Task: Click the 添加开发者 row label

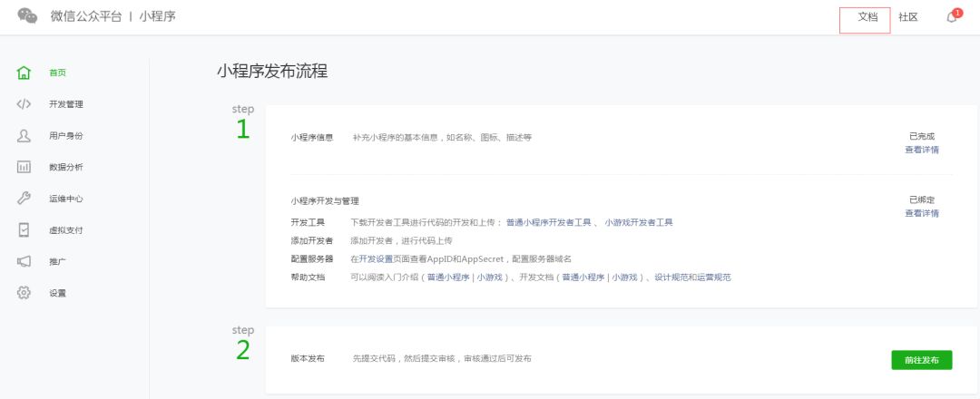Action: [x=312, y=241]
